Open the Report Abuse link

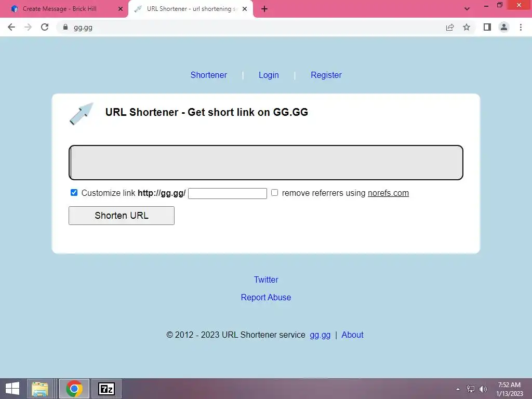click(266, 297)
